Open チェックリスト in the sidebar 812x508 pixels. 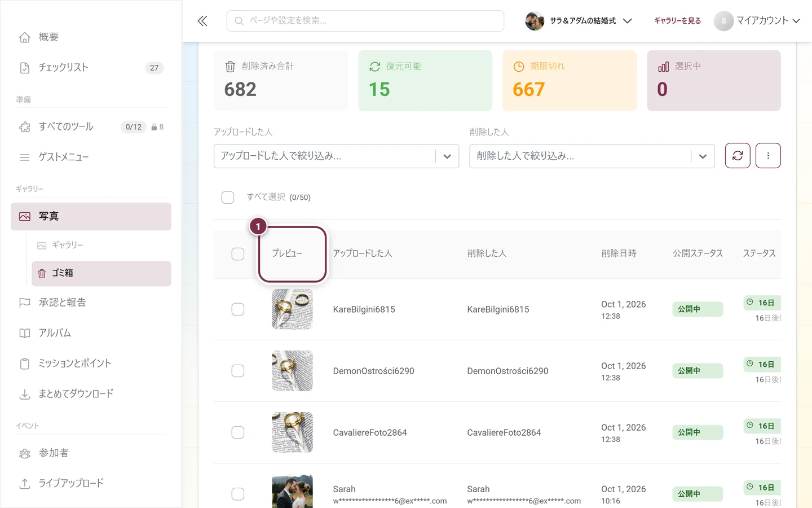pyautogui.click(x=91, y=68)
